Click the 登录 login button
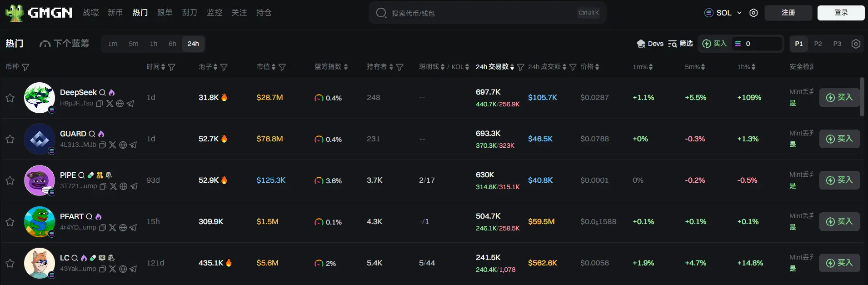The height and width of the screenshot is (285, 868). (x=841, y=13)
